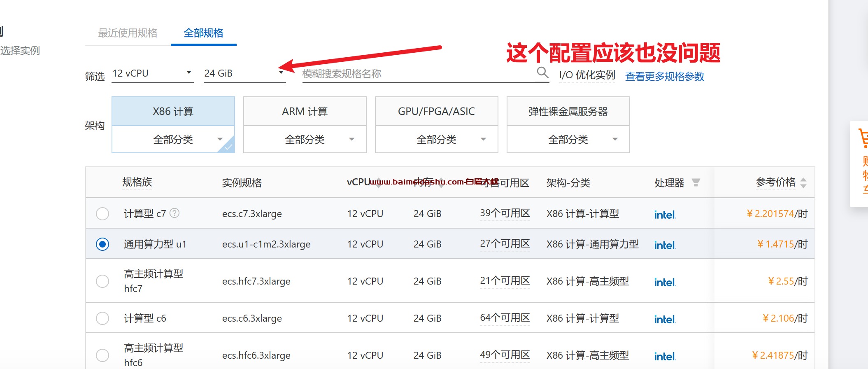Click the ¥2.106/时 price
Image resolution: width=868 pixels, height=369 pixels.
[785, 318]
